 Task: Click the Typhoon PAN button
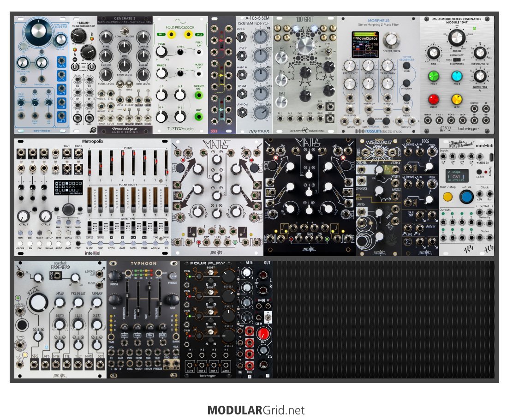coord(137,335)
